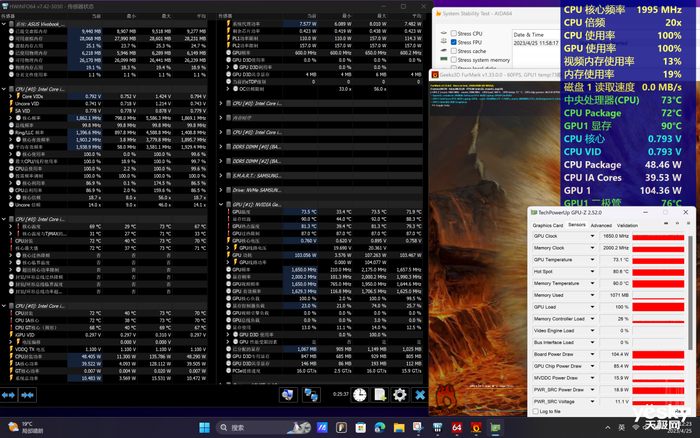Open the Advanced tab in GPU-Z
Viewport: 700px width, 438px height.
pyautogui.click(x=601, y=225)
